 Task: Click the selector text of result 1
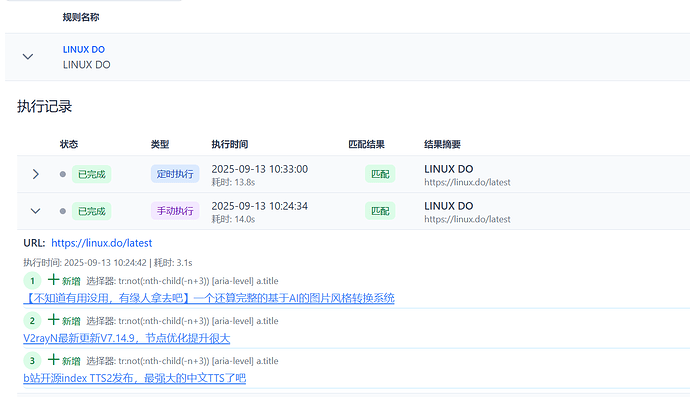(x=182, y=281)
